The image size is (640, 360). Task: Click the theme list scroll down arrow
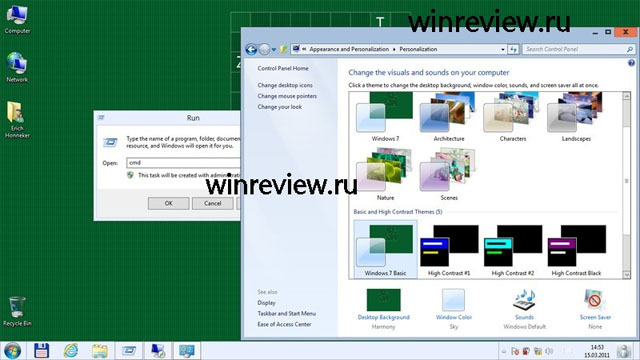[x=627, y=275]
